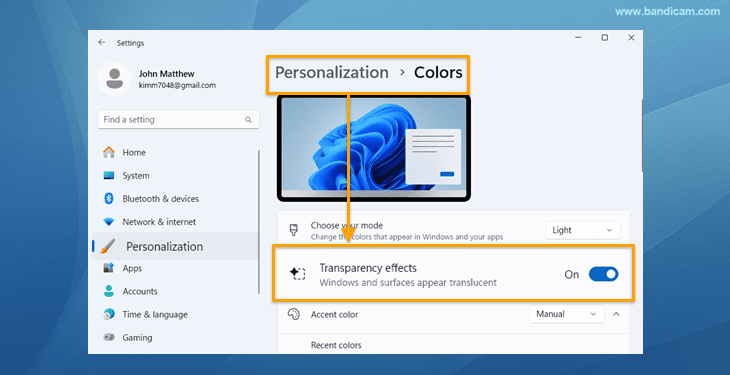Click the Accent color label
The height and width of the screenshot is (375, 730).
pyautogui.click(x=334, y=315)
